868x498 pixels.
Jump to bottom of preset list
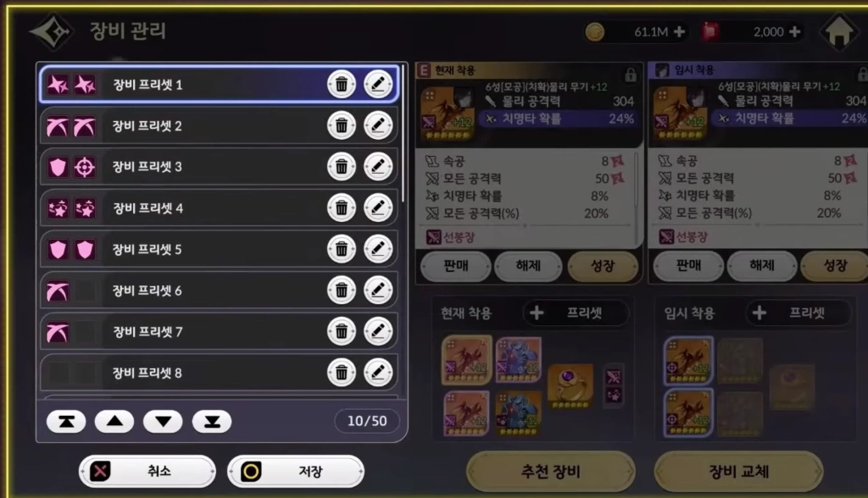click(211, 422)
